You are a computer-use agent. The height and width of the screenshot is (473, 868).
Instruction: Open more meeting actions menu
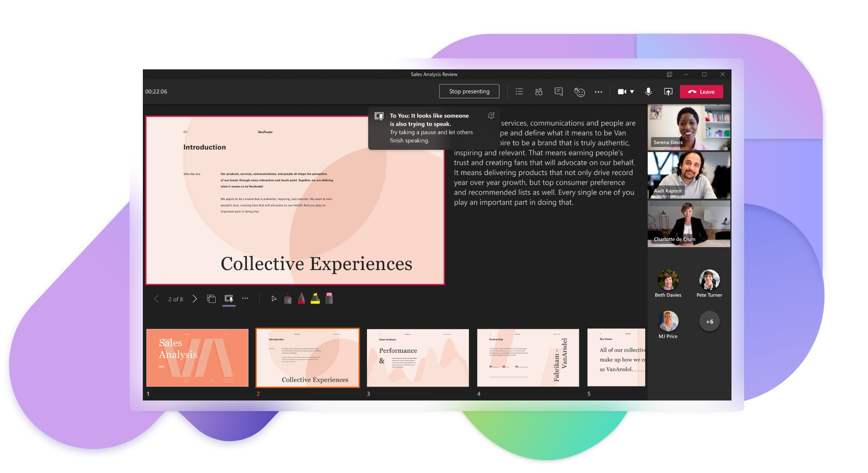tap(599, 91)
